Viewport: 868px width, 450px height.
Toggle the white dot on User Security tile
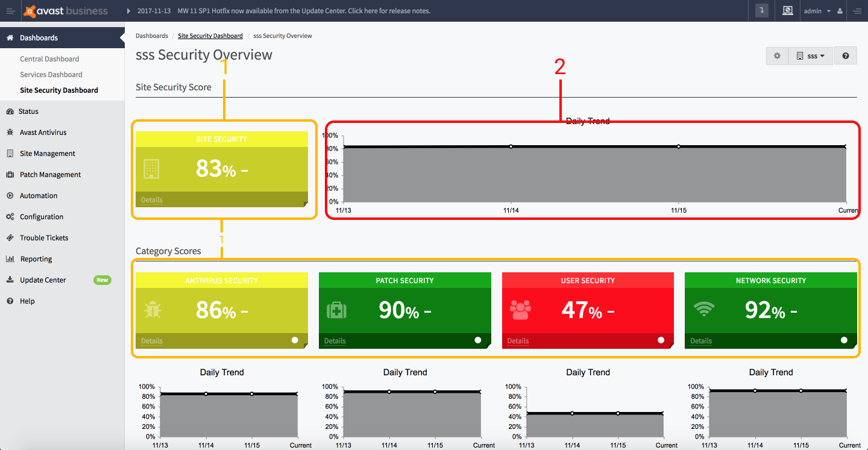click(661, 340)
